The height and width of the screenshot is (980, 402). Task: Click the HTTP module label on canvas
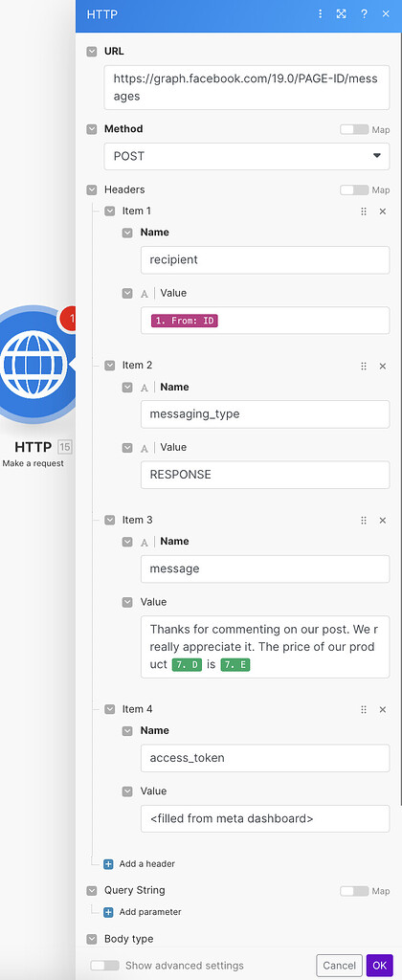[33, 448]
